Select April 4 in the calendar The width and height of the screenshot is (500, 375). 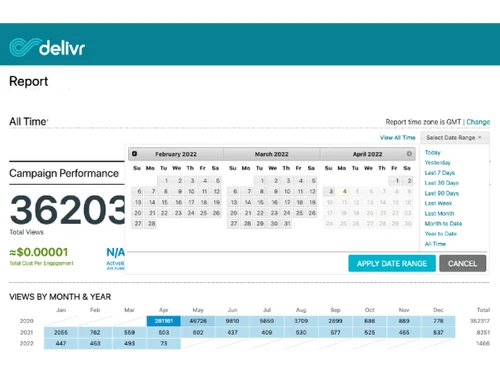point(344,191)
